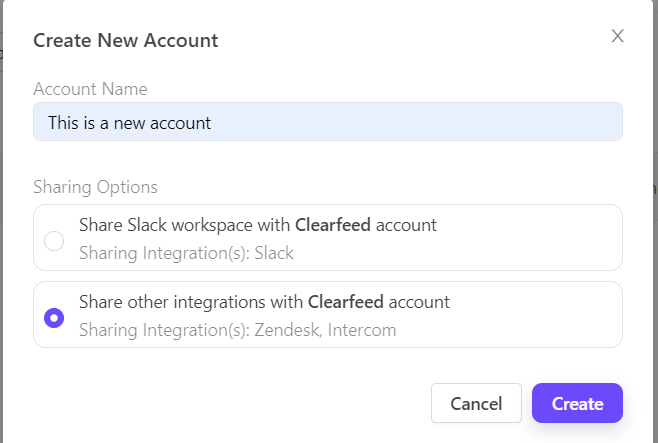Cancel the account creation

pos(476,403)
